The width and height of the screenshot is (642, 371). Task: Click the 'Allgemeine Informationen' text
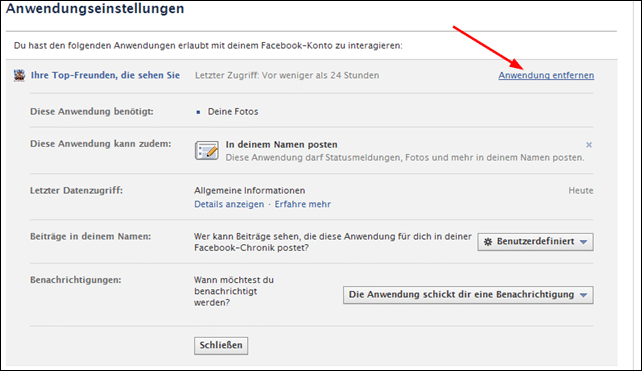click(x=250, y=190)
